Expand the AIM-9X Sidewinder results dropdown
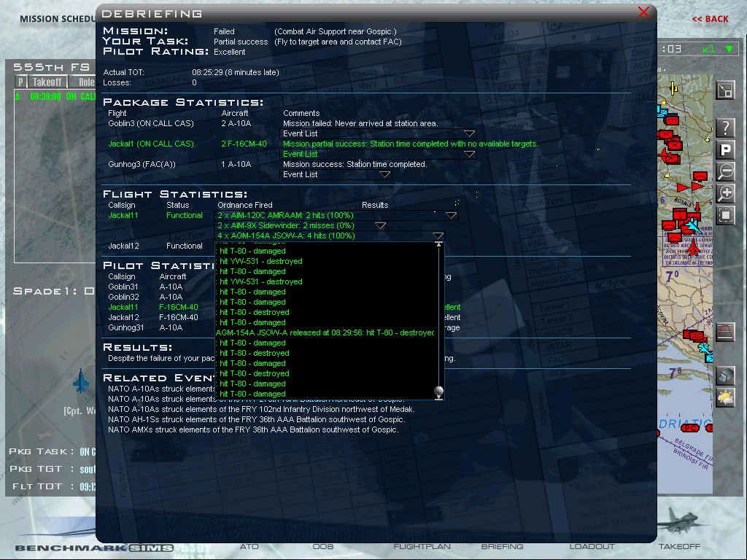Screen dimensions: 747x560 pos(380,226)
